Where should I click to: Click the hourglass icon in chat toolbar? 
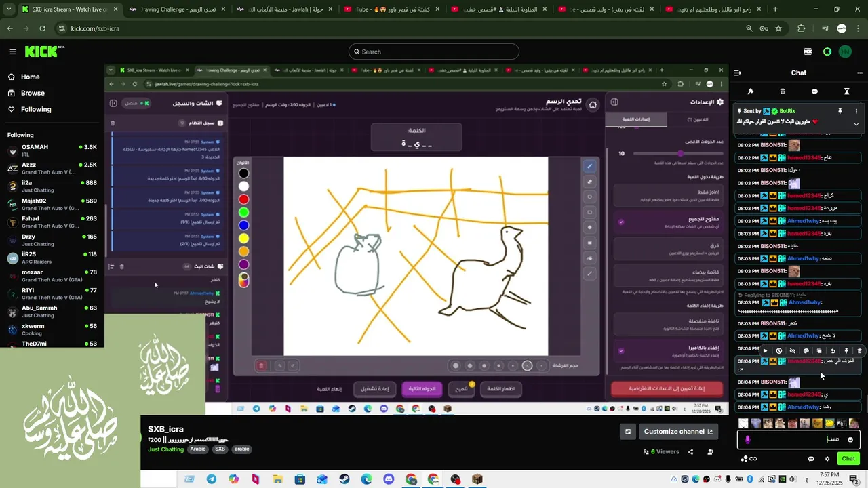tap(846, 91)
